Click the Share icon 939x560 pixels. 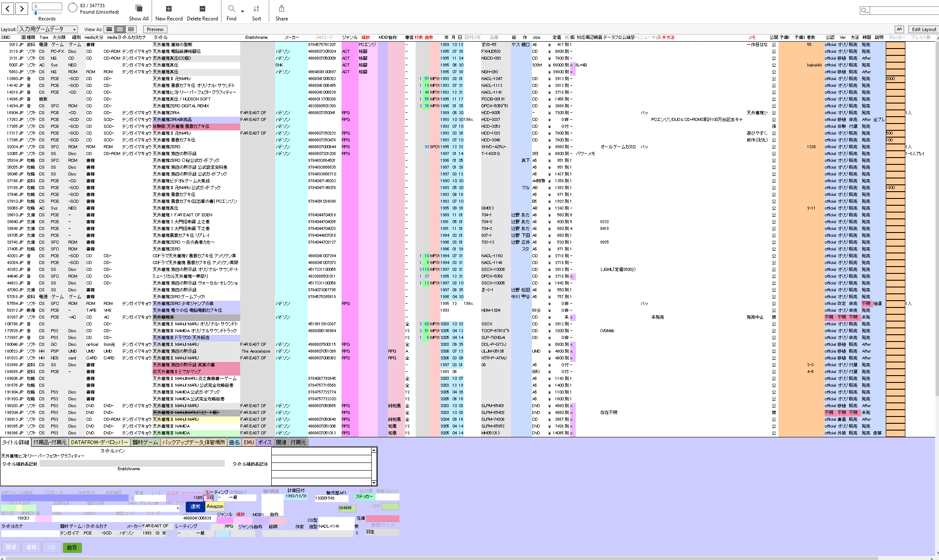click(x=281, y=9)
